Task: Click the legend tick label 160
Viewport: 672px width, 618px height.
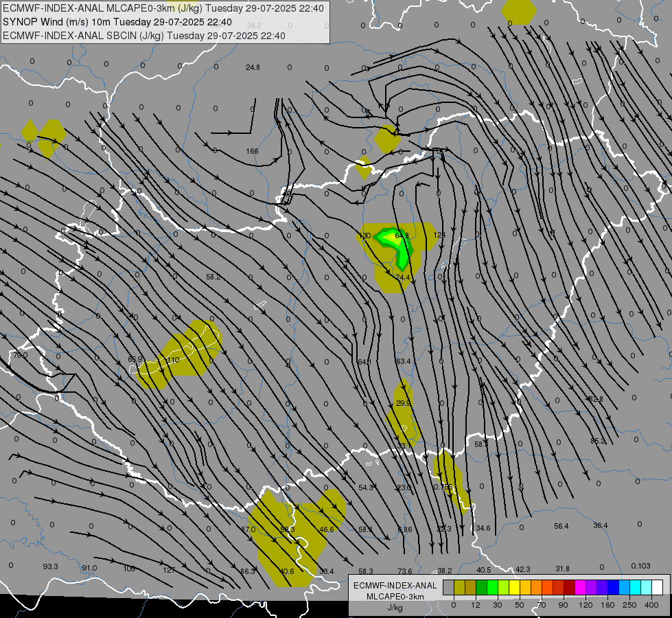Action: coord(607,605)
